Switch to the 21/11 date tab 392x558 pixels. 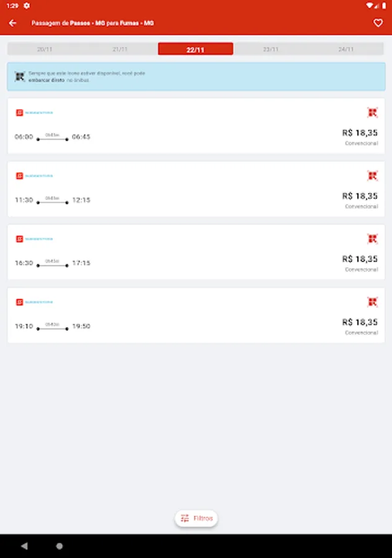121,48
